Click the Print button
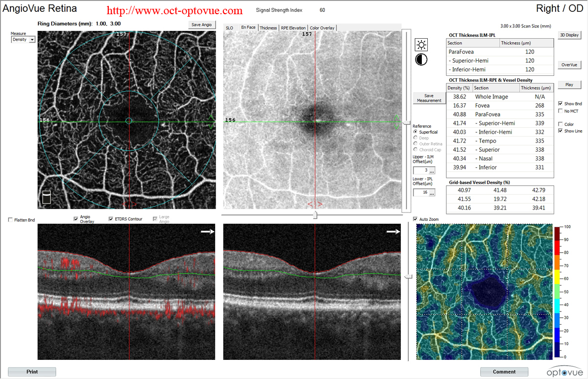 click(x=32, y=372)
